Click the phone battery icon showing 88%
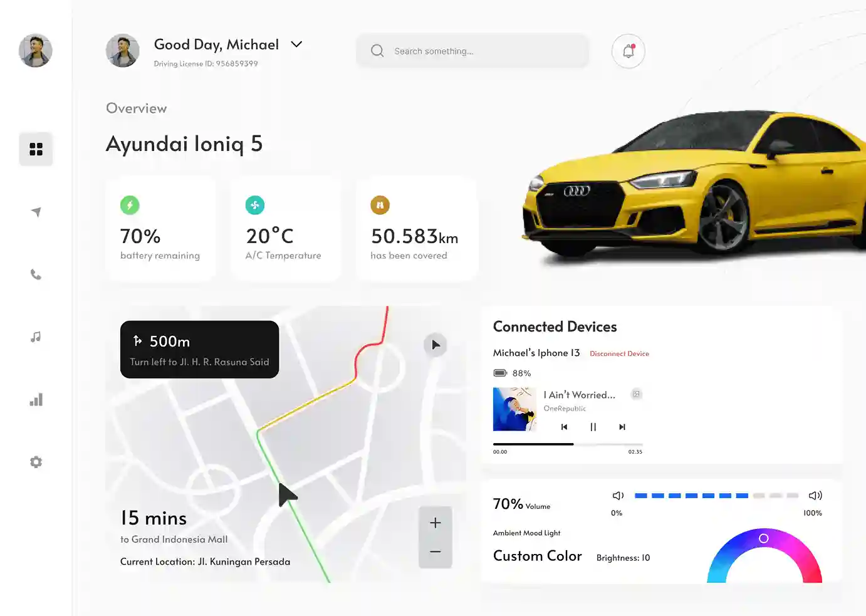 click(500, 373)
